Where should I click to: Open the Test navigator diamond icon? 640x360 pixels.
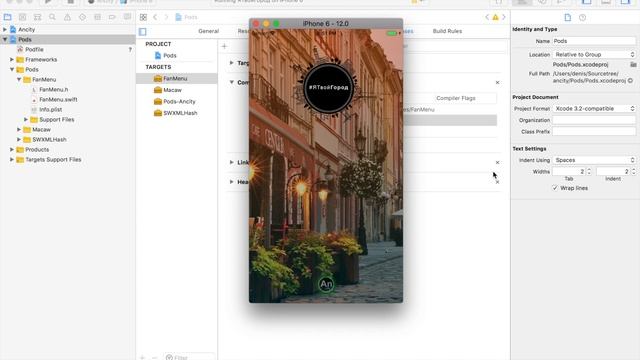82,17
